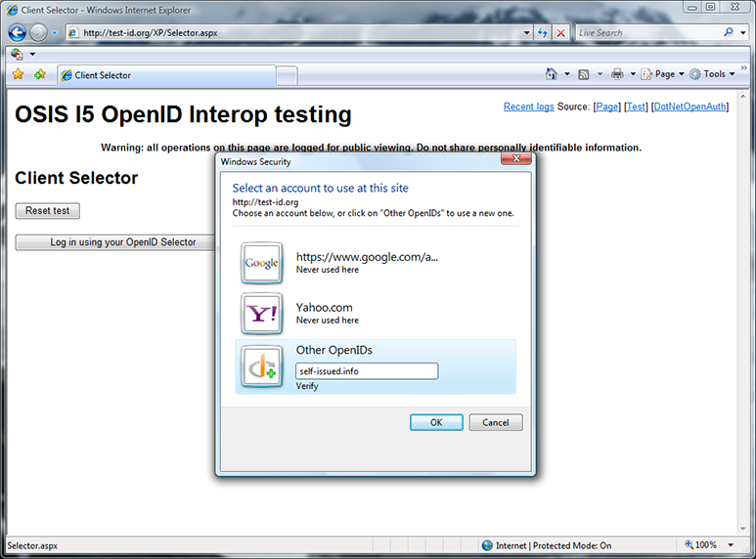This screenshot has height=559, width=756.
Task: Click the Add to Favorites icon
Action: 39,74
